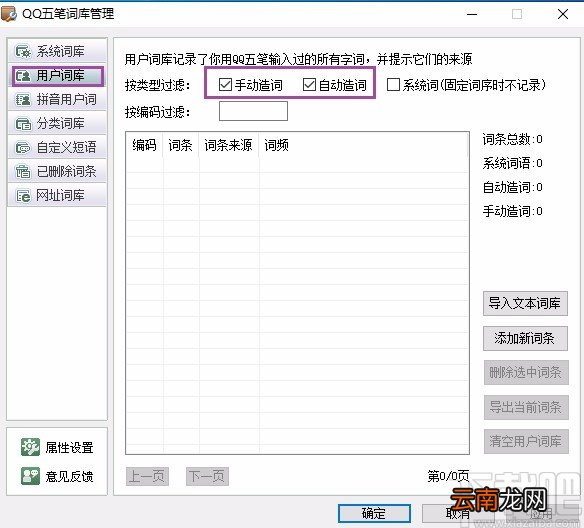The height and width of the screenshot is (528, 584).
Task: Click the 第0/0页 page indicator
Action: (x=448, y=476)
